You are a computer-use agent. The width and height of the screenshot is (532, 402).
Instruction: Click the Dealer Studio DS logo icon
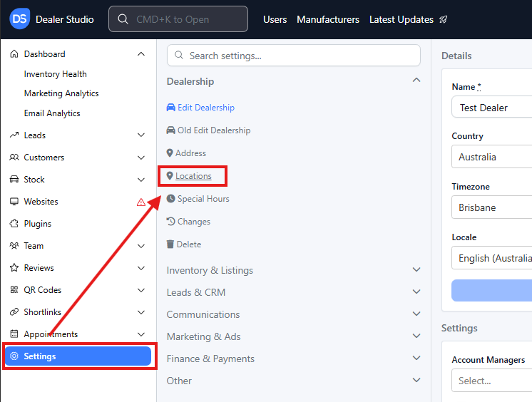[x=20, y=19]
